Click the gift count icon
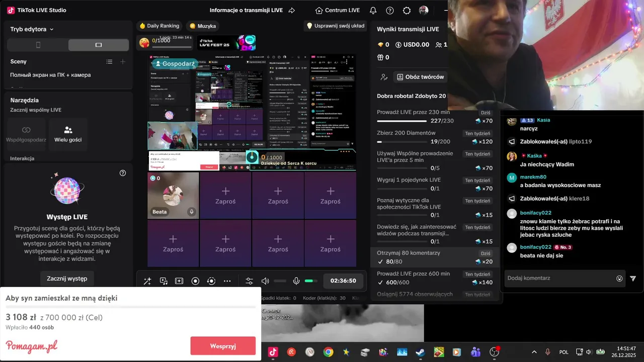The image size is (644, 362). 380,57
